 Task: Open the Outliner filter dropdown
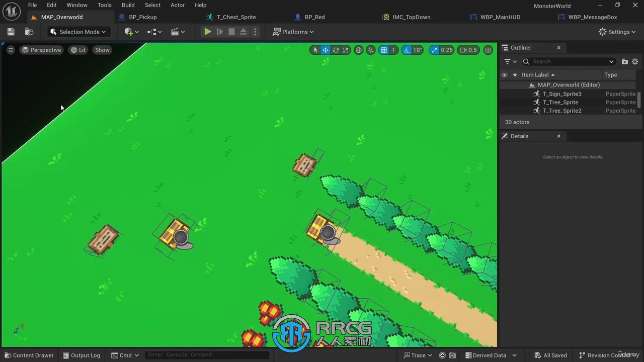point(510,61)
